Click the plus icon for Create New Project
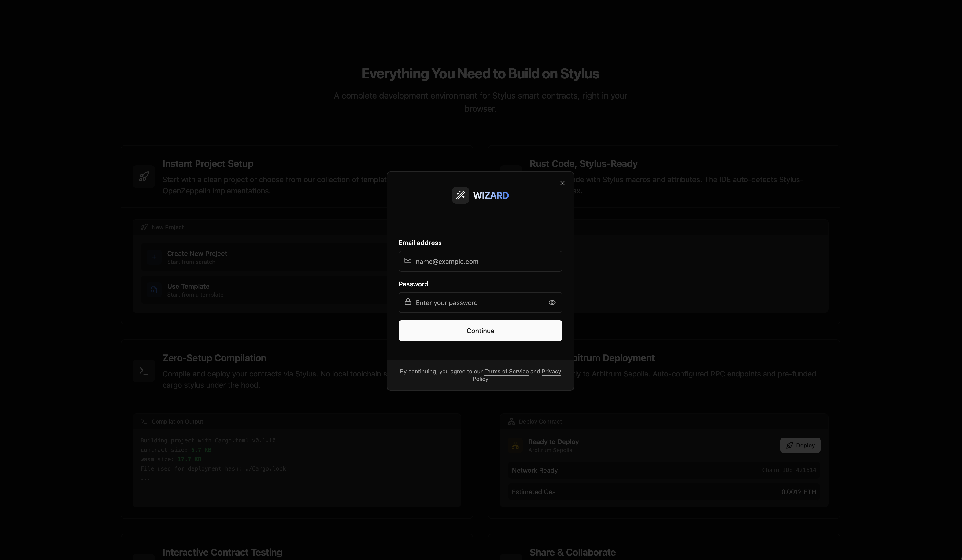The height and width of the screenshot is (560, 962). click(154, 257)
